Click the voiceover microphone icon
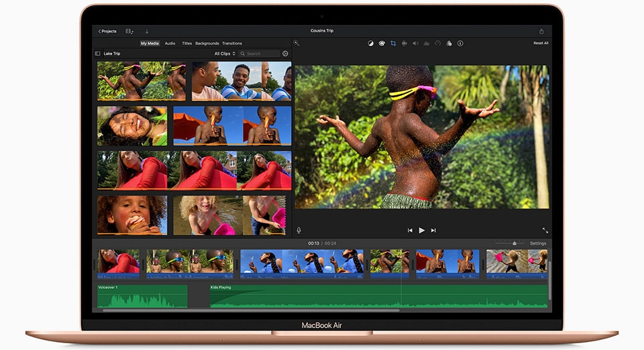 click(x=299, y=231)
